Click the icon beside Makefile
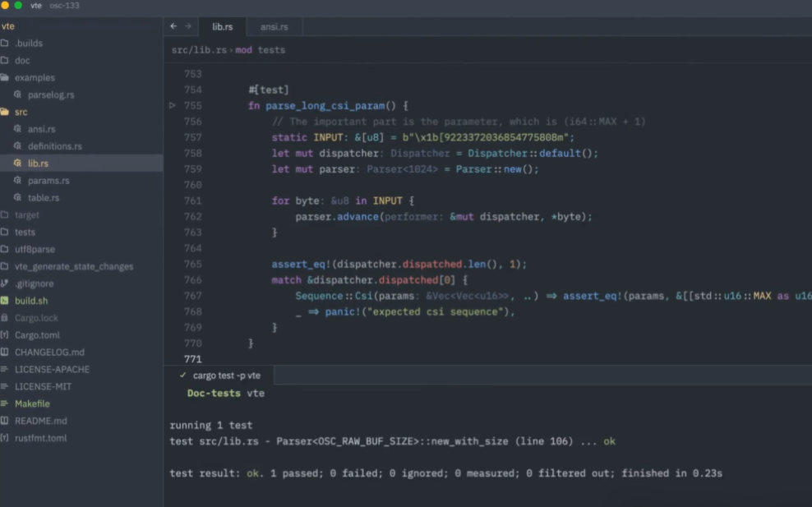Image resolution: width=812 pixels, height=507 pixels. [5, 403]
